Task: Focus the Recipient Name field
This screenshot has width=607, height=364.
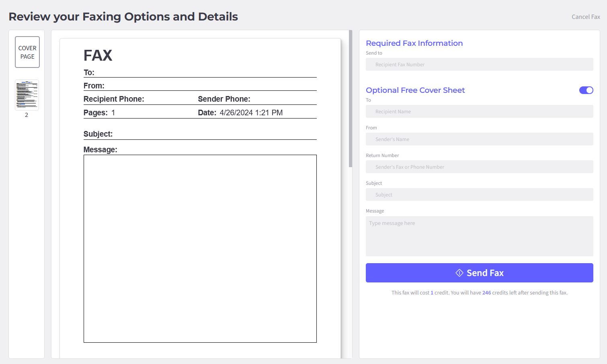Action: tap(479, 111)
